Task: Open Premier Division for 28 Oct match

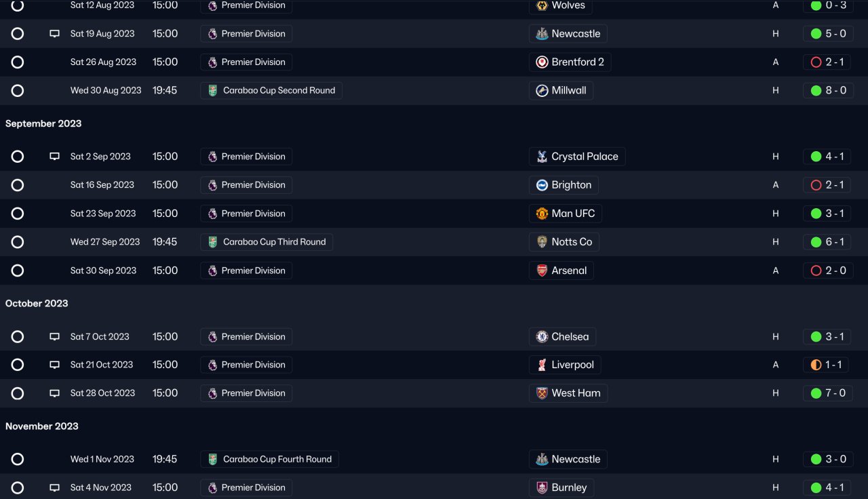Action: [253, 393]
